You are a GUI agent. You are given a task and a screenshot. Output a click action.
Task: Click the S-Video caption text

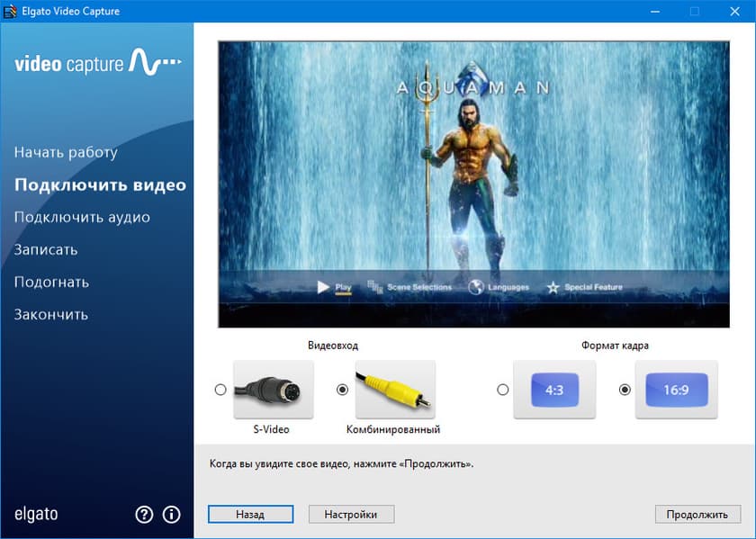tap(272, 429)
